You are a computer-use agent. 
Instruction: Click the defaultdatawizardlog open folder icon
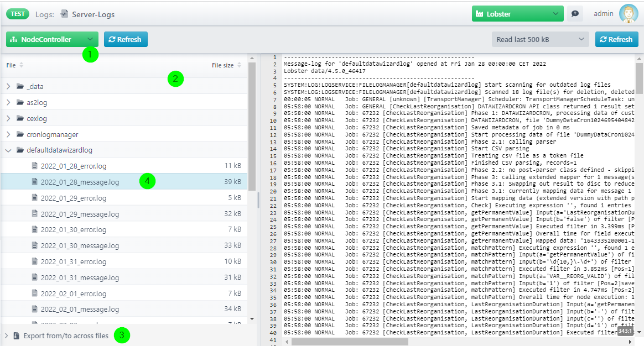coord(20,150)
